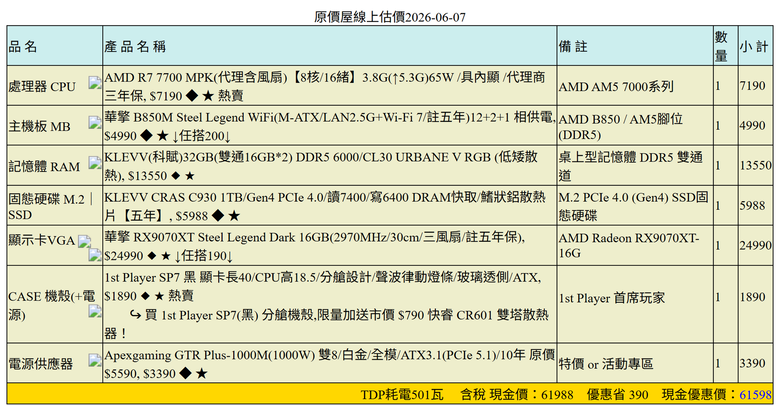
Task: Click the broken image icon beside 記憶體 RAM
Action: click(x=95, y=163)
